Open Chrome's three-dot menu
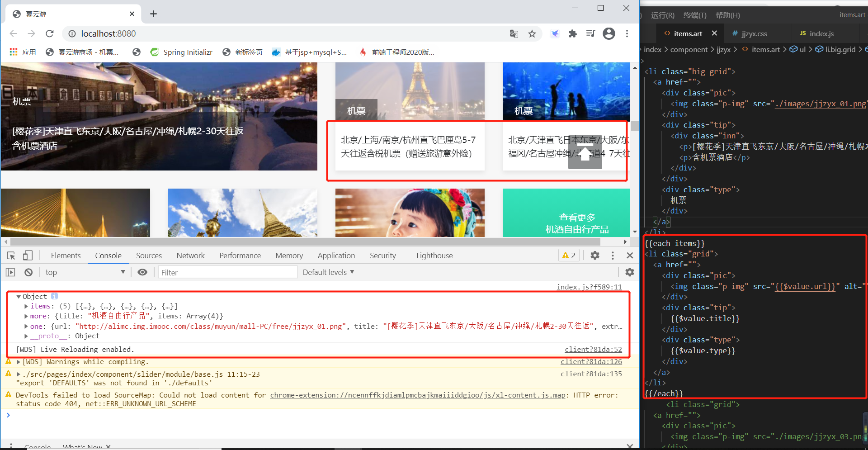The image size is (868, 450). click(627, 33)
